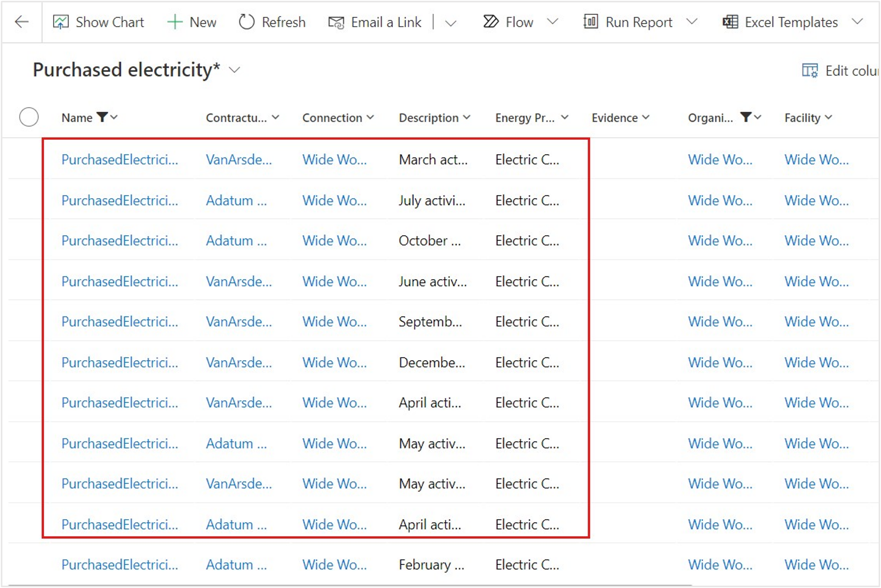The image size is (881, 588).
Task: Open the Adatum link in the February row
Action: click(x=236, y=565)
